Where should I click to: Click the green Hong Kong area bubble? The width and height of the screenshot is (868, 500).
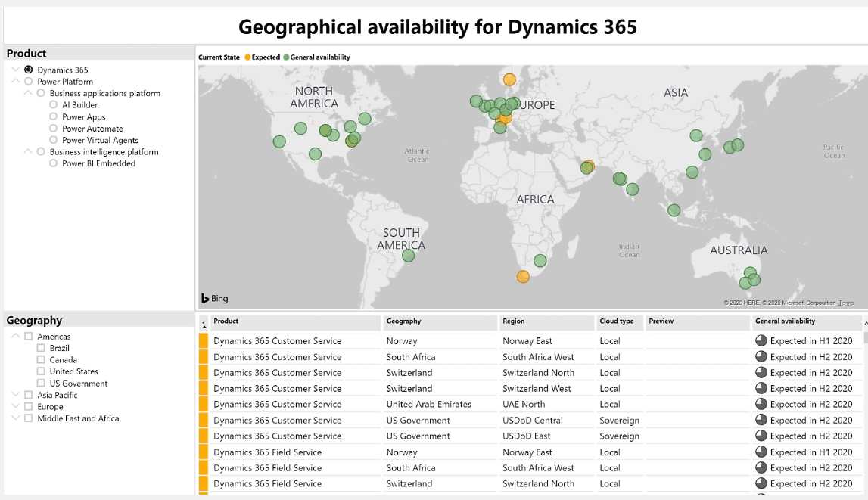coord(692,172)
